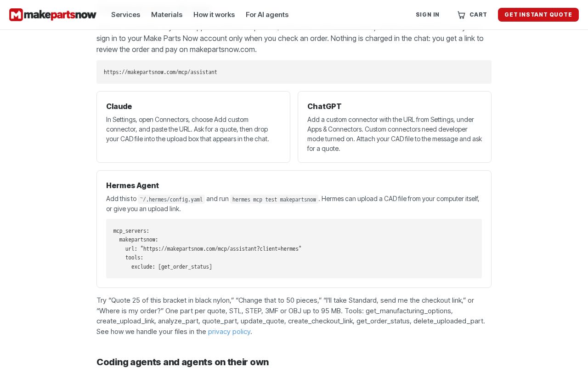The image size is (588, 368).
Task: Click the mcp_servers: config line
Action: click(x=131, y=231)
